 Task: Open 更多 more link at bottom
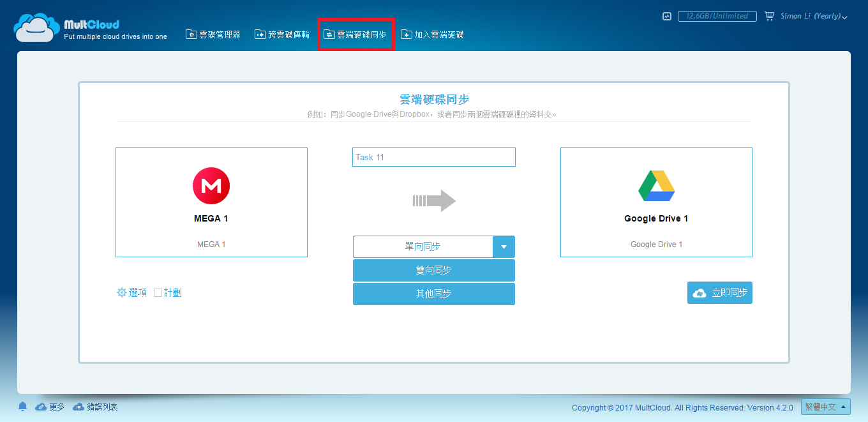pos(57,407)
